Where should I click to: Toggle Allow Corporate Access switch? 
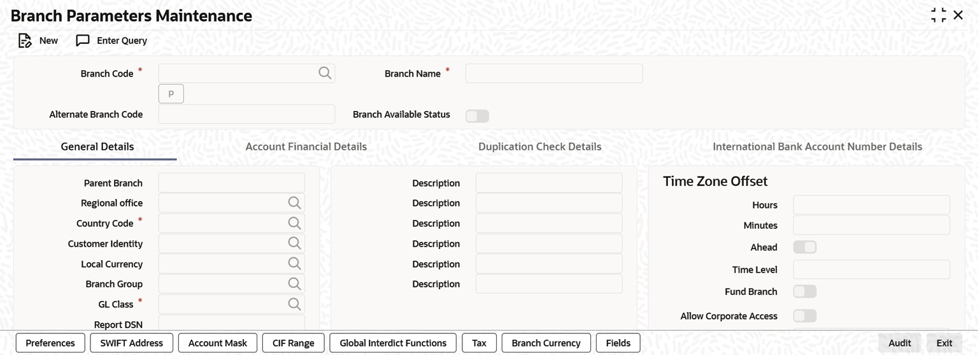coord(804,316)
